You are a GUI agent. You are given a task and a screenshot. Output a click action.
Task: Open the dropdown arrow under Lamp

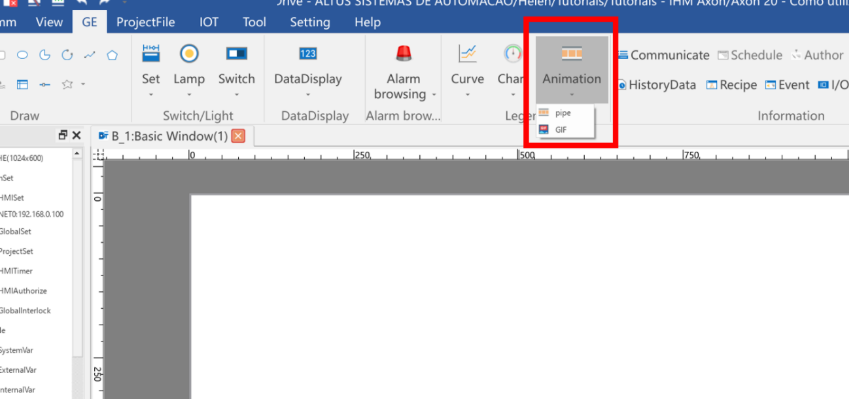[x=189, y=95]
